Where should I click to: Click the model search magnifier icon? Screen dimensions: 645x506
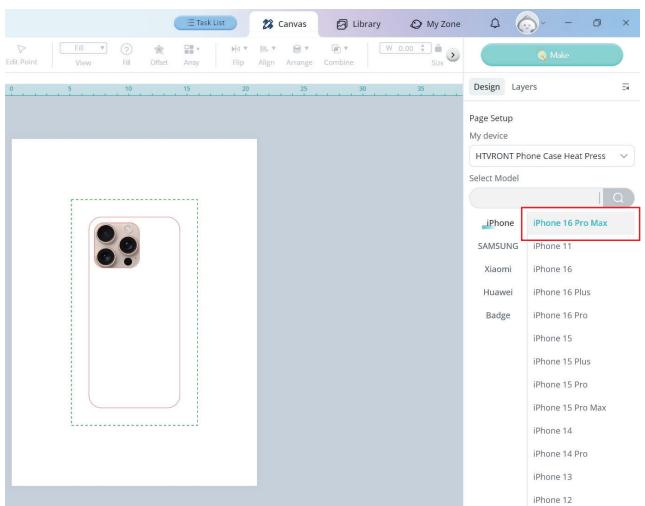617,198
